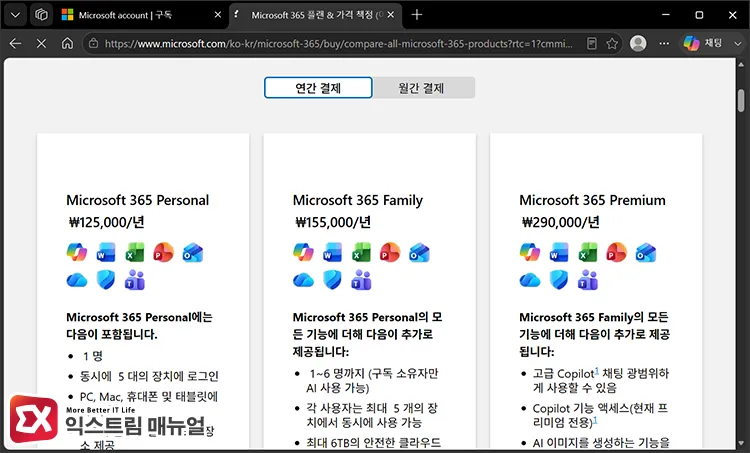This screenshot has width=750, height=453.
Task: Click the ₩290,000/년 price
Action: pos(561,222)
